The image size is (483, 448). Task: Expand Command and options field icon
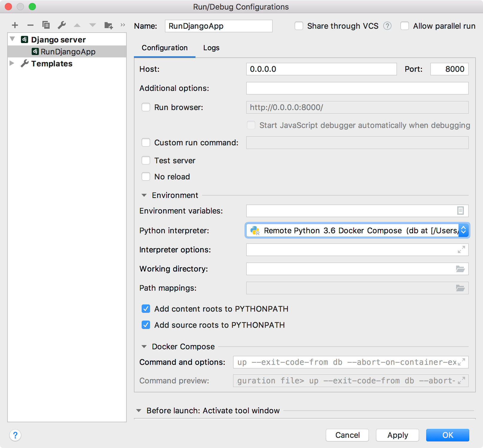tap(461, 362)
